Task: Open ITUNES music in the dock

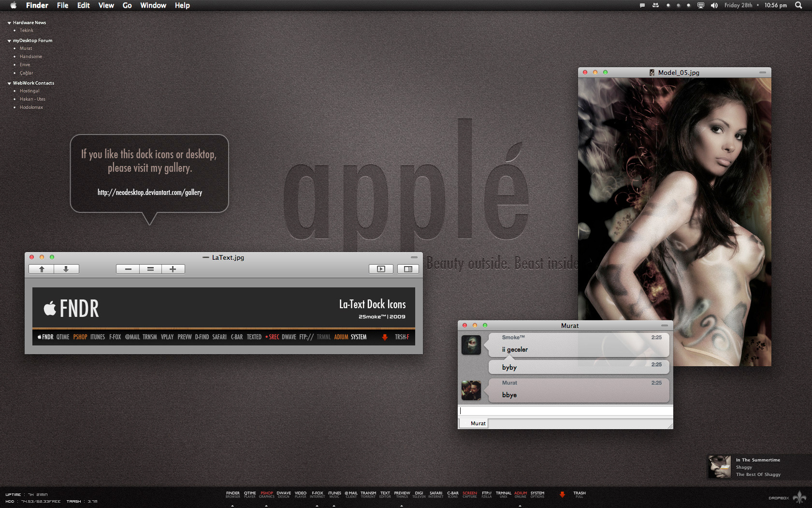Action: (334, 494)
